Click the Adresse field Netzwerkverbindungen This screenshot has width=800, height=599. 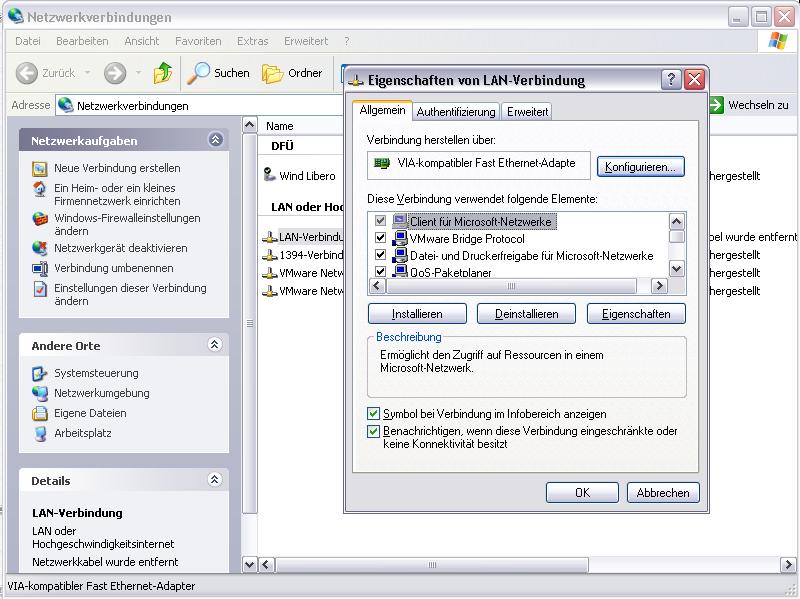point(199,106)
